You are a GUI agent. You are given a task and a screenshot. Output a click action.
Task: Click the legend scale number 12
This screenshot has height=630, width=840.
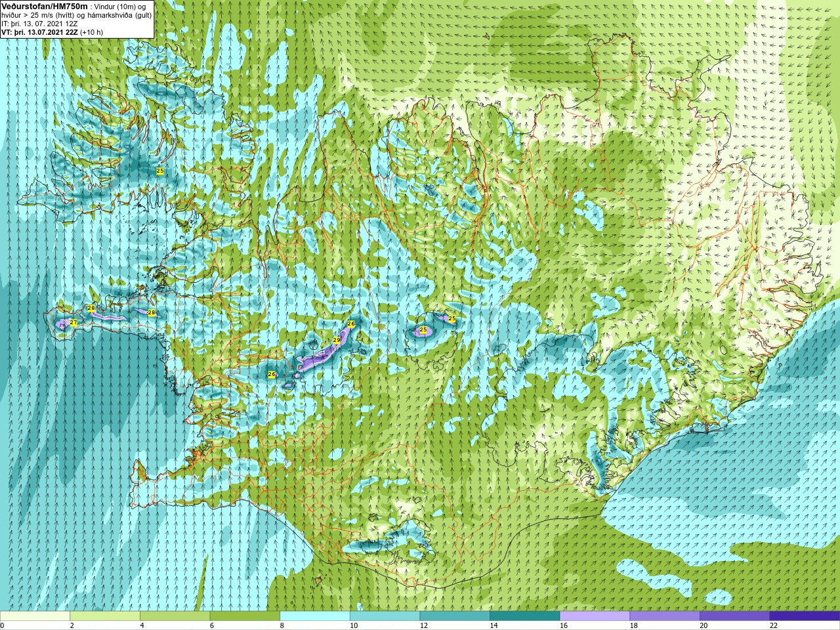(x=424, y=625)
